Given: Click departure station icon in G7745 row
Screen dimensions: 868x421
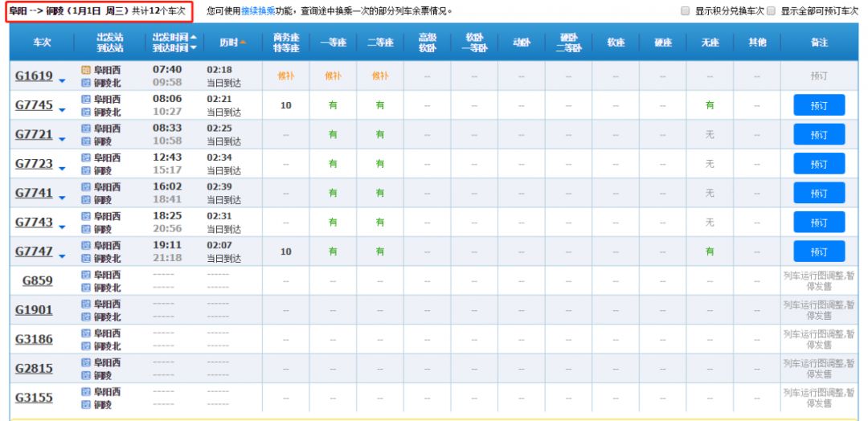Looking at the screenshot, I should 86,99.
